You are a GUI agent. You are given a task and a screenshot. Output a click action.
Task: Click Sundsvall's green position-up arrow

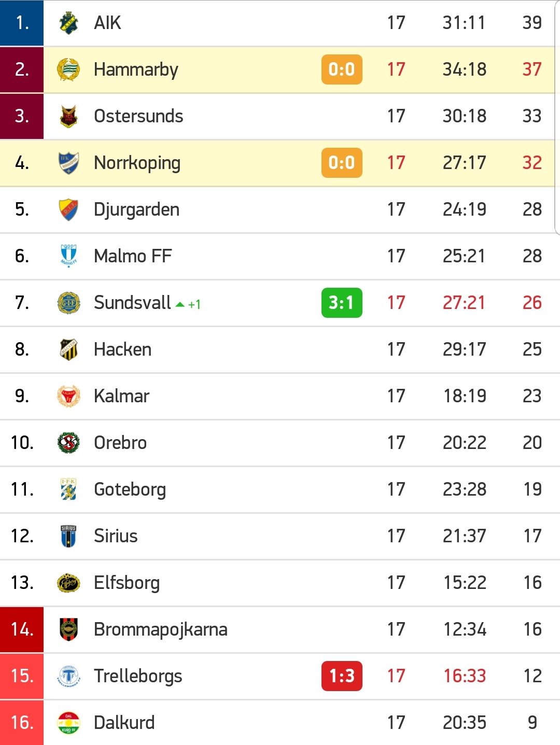(180, 304)
